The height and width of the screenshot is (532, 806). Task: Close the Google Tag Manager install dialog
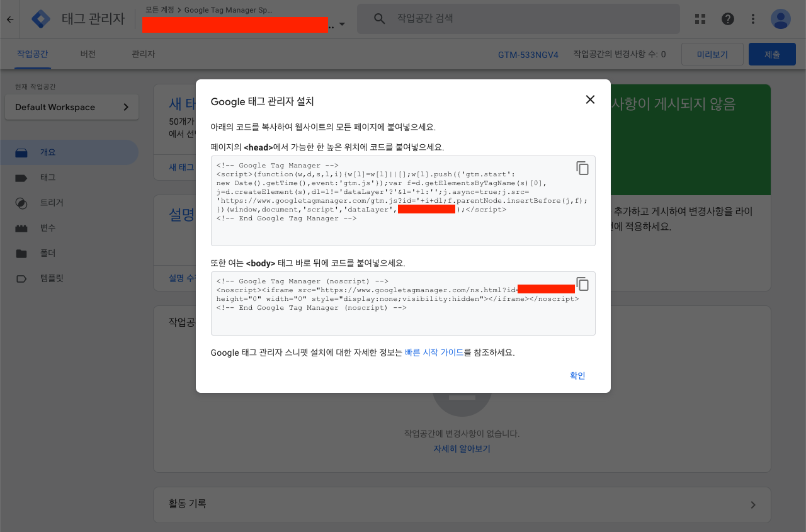coord(590,99)
